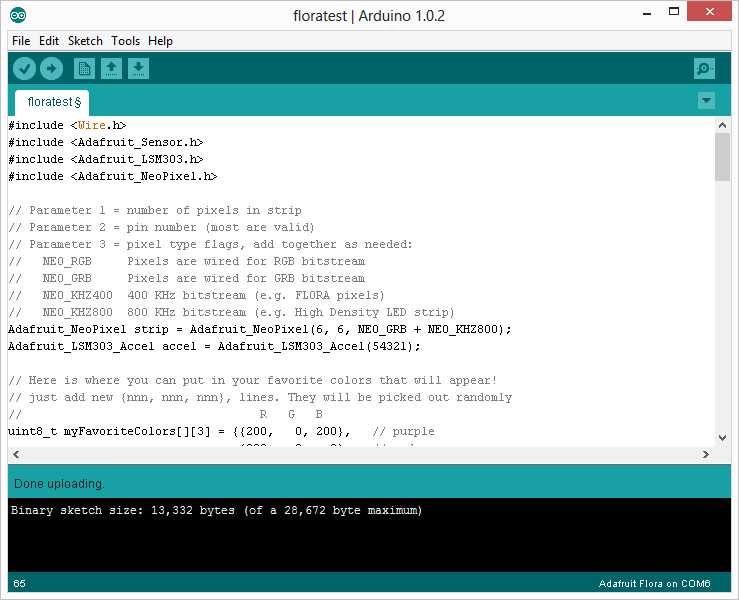Open the Serial Monitor magnifier icon
This screenshot has width=739, height=600.
pyautogui.click(x=704, y=69)
